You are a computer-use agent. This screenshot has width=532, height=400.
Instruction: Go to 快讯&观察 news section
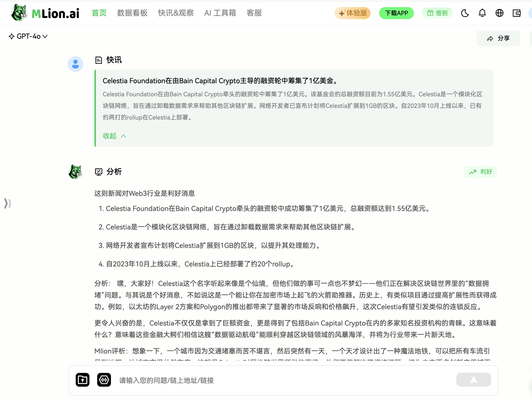pos(176,13)
